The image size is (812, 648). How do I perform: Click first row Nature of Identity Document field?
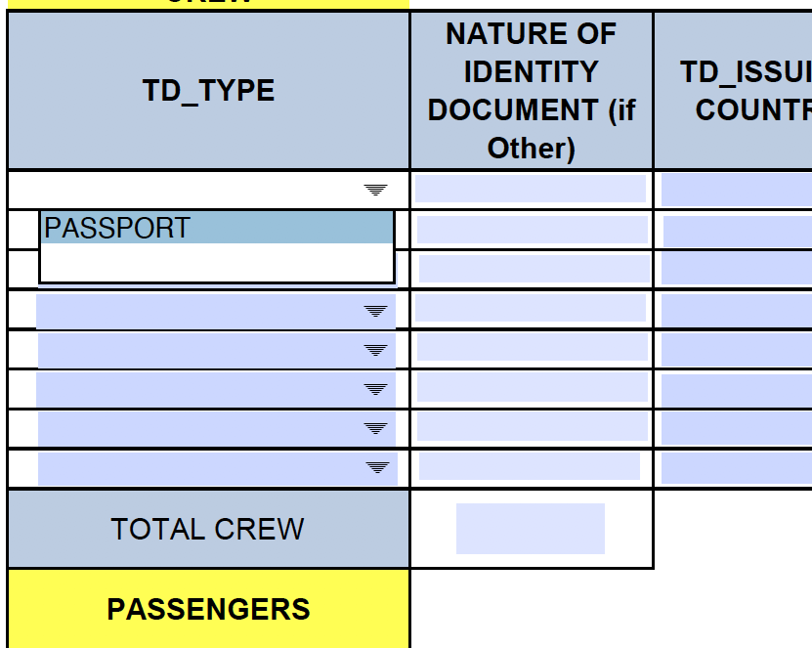530,189
